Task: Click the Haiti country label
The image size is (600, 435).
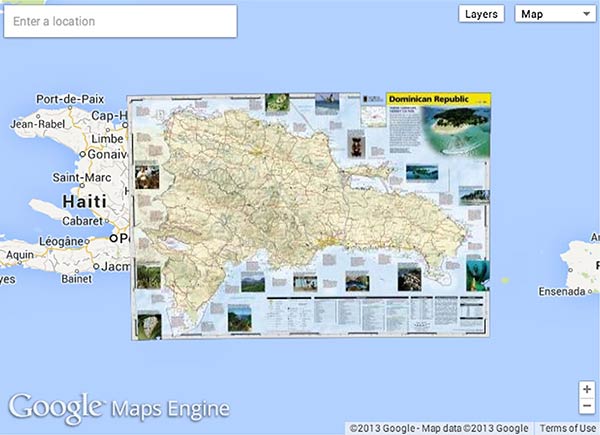Action: tap(85, 201)
